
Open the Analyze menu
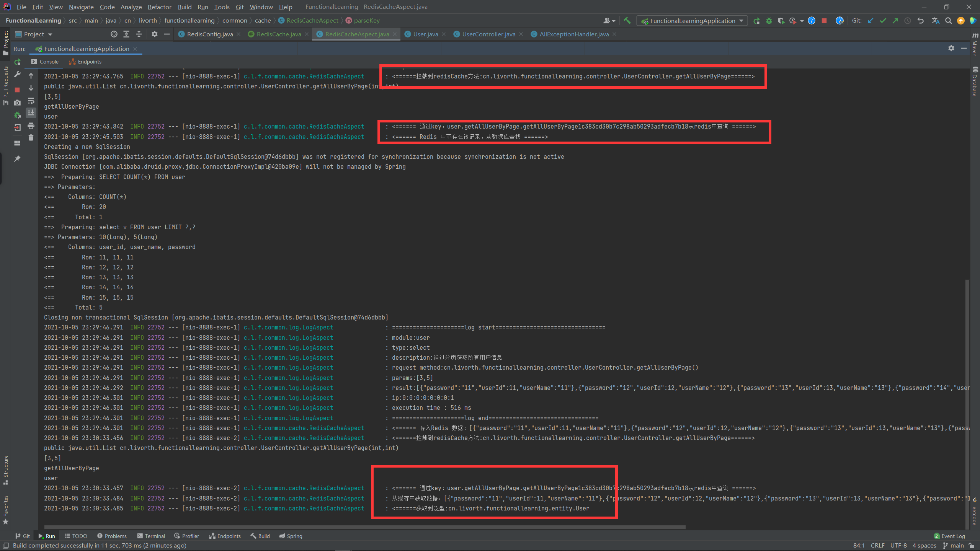131,7
